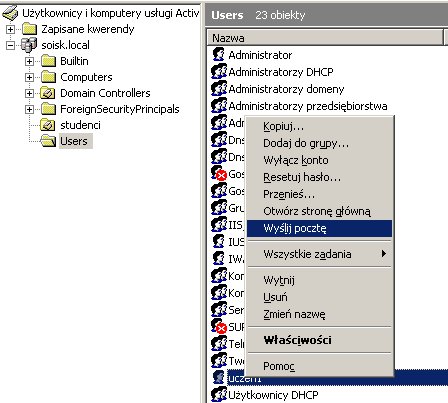The height and width of the screenshot is (403, 448).
Task: Click the Administratorzy przedsiębiorstwa group icon
Action: [219, 106]
